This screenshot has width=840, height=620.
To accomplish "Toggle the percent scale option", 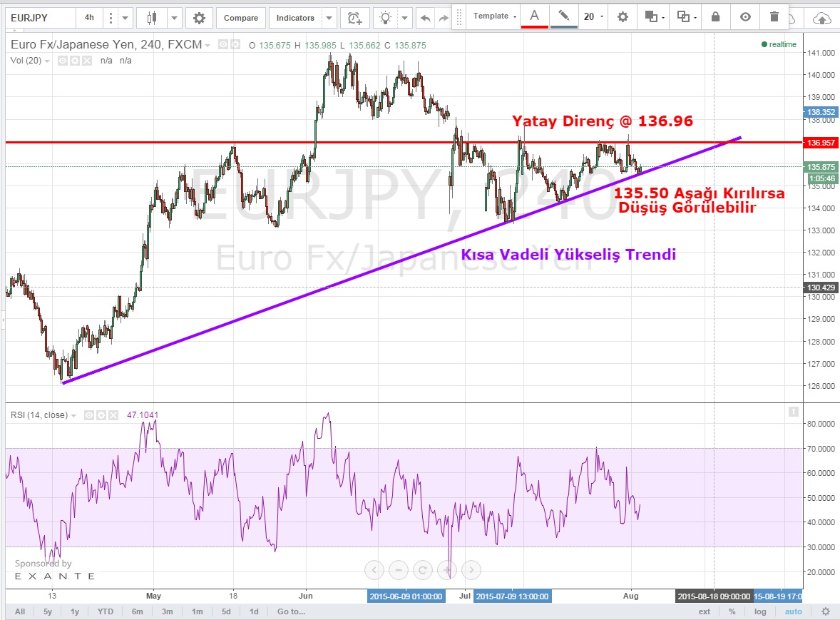I will [x=732, y=611].
